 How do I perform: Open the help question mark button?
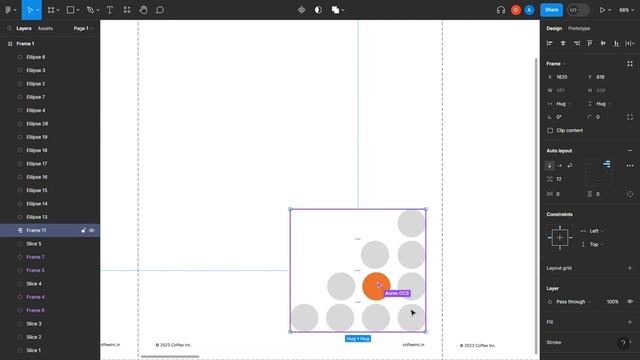point(623,343)
